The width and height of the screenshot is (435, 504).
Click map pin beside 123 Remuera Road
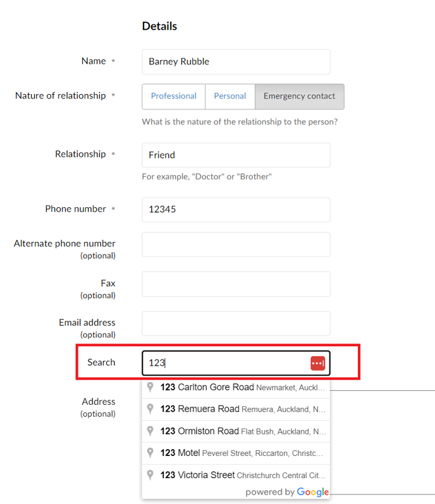tap(150, 409)
